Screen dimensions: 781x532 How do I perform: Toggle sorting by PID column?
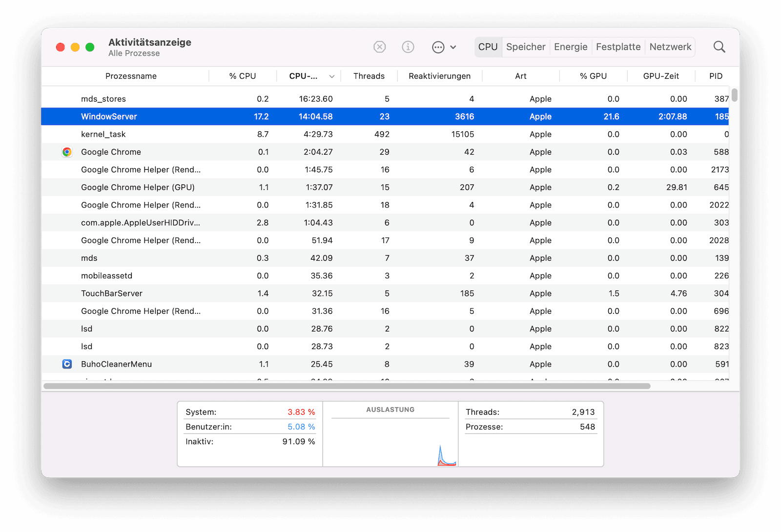point(715,76)
